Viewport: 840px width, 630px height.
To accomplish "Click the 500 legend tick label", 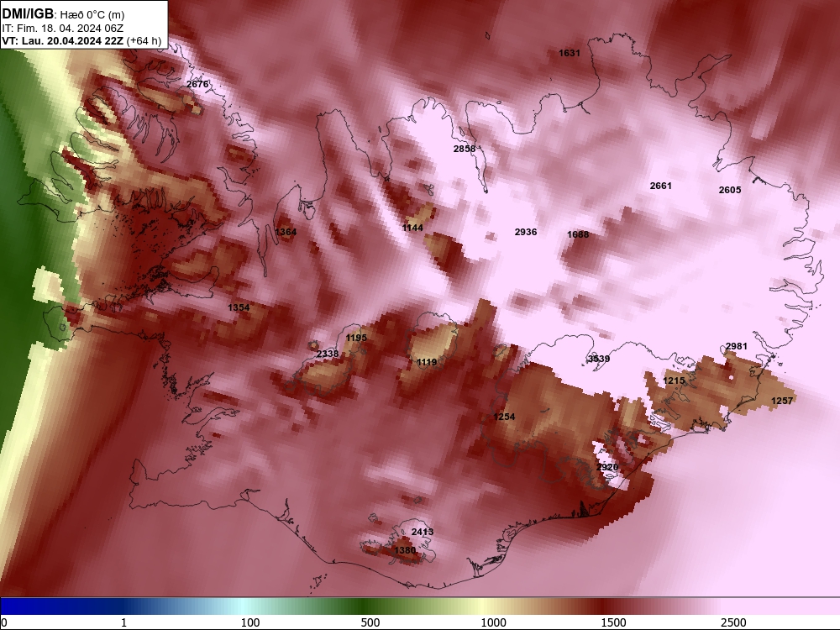I will [370, 622].
